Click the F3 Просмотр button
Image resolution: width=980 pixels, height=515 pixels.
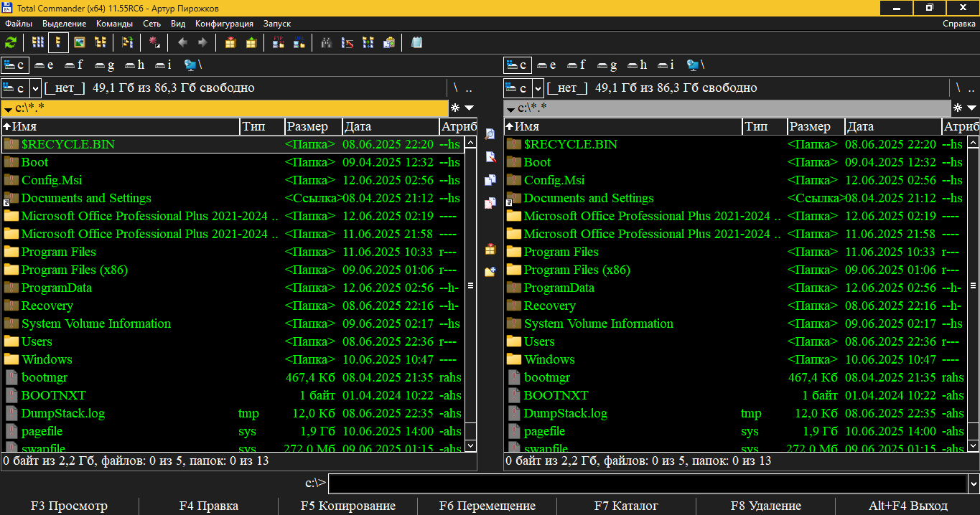point(70,506)
